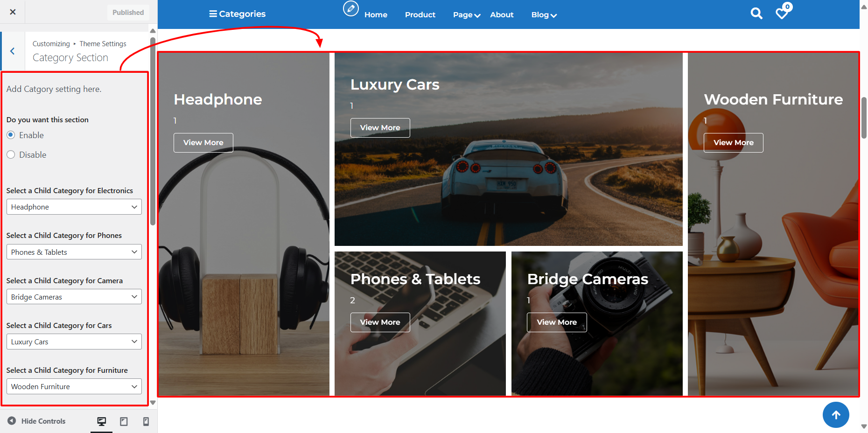Click the Wooden Furniture category title

pyautogui.click(x=773, y=99)
